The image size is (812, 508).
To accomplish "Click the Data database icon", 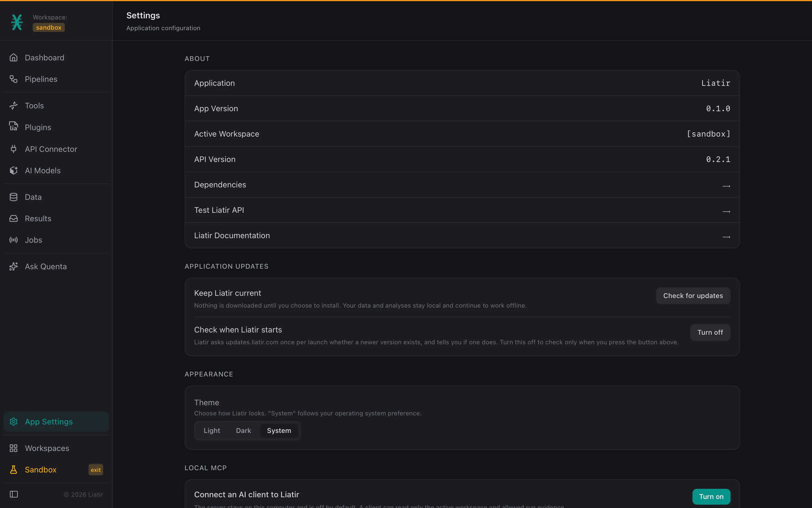I will point(14,197).
